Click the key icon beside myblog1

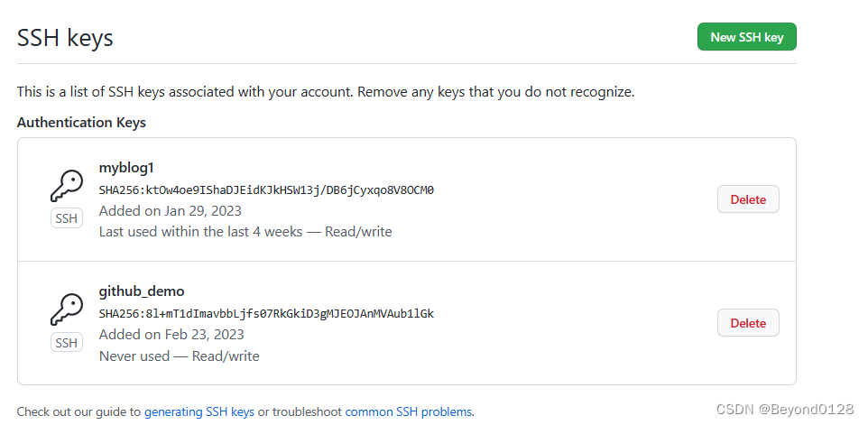pyautogui.click(x=66, y=187)
